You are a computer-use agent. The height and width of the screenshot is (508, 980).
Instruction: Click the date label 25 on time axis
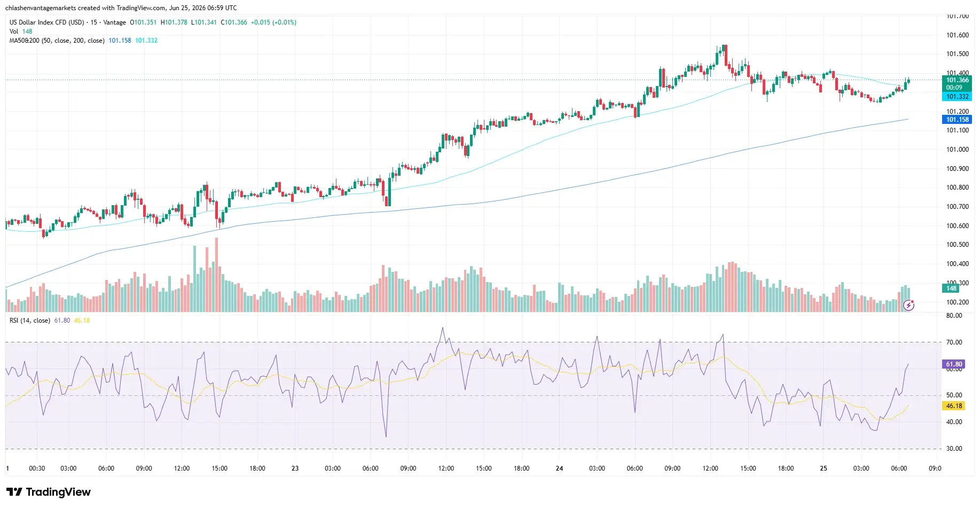tap(824, 468)
